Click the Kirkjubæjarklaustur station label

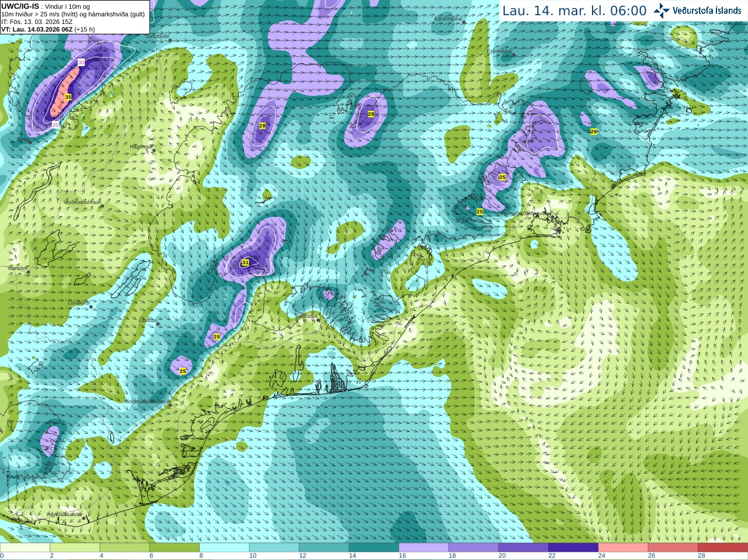click(147, 402)
